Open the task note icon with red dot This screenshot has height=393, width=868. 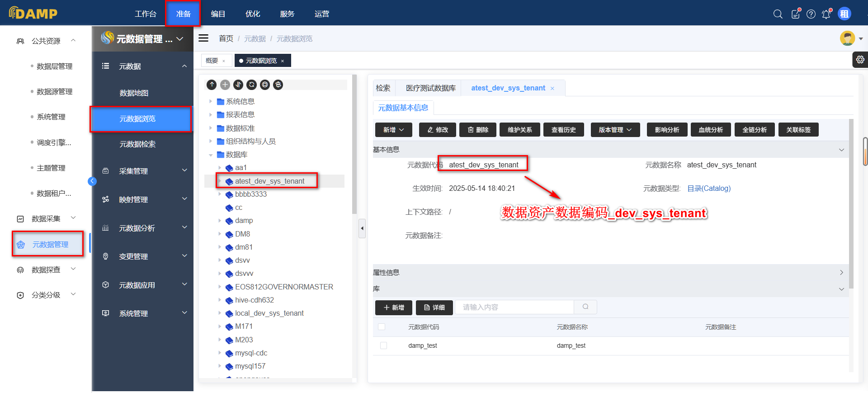pos(796,14)
